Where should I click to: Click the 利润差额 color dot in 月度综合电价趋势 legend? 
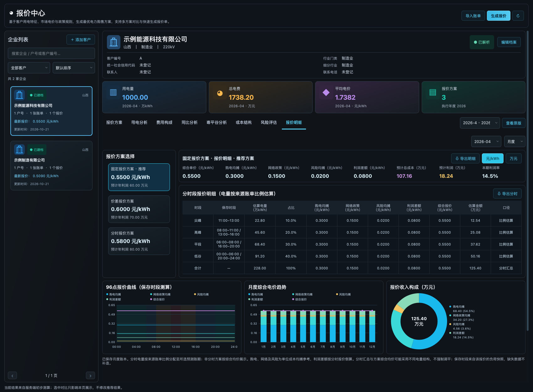point(249,299)
